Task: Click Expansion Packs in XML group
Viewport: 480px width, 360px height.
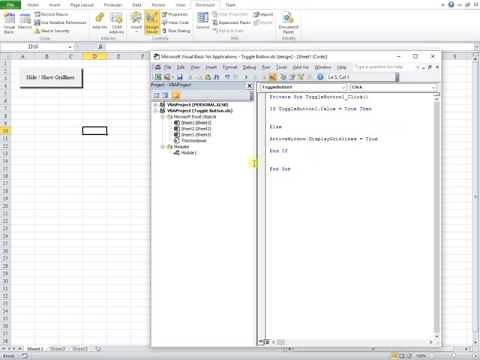Action: pos(232,22)
